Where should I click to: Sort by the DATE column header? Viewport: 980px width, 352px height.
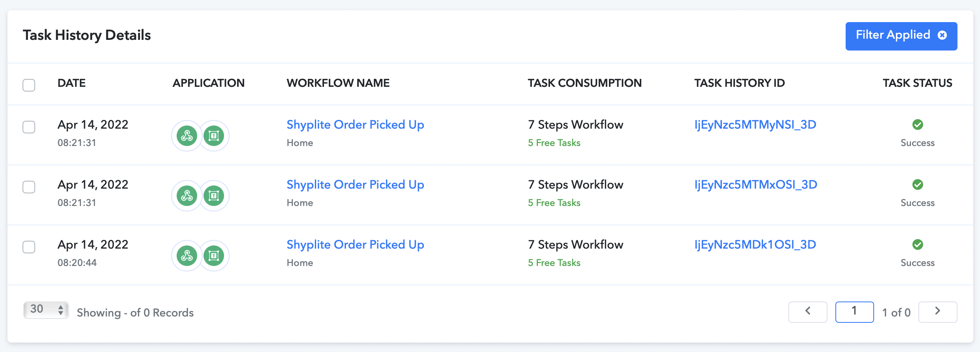pyautogui.click(x=72, y=83)
